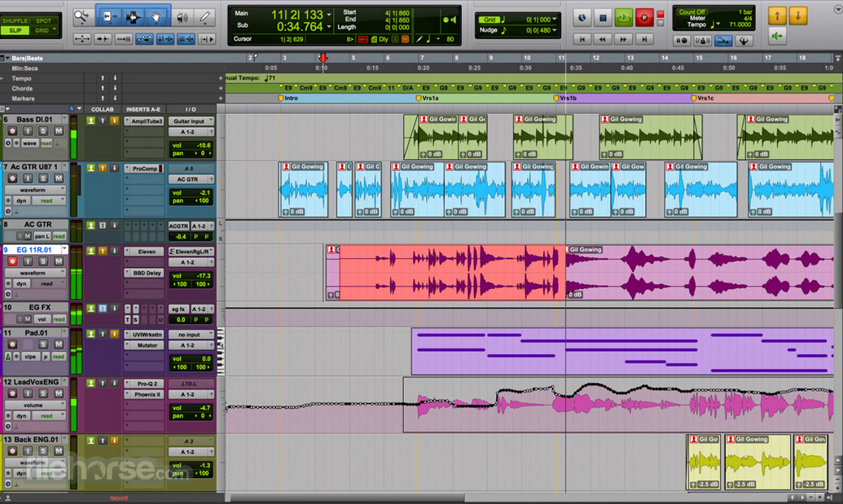The height and width of the screenshot is (504, 843).
Task: Open the read automation mode dropdown on Bass DI.01
Action: point(46,143)
